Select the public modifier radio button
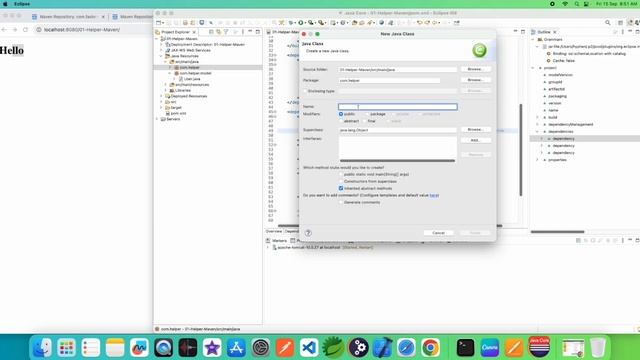640x360 pixels. click(341, 114)
